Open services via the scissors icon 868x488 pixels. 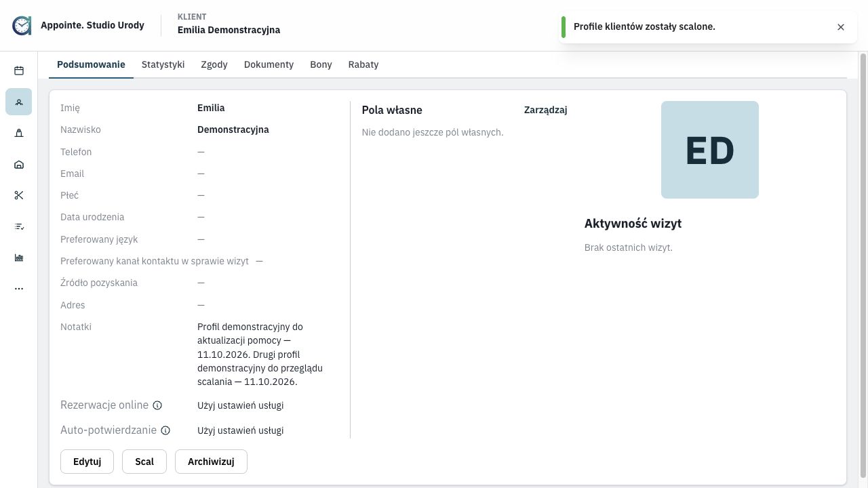[x=19, y=195]
